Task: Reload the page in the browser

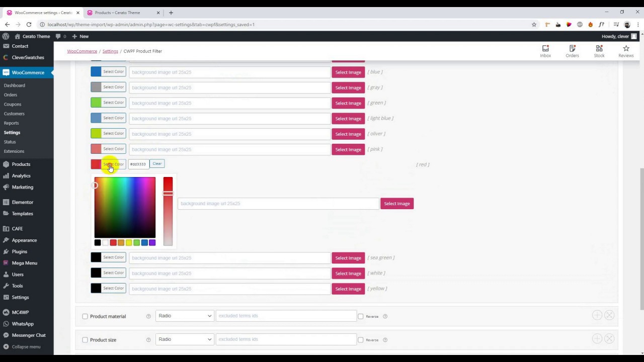Action: coord(29,25)
